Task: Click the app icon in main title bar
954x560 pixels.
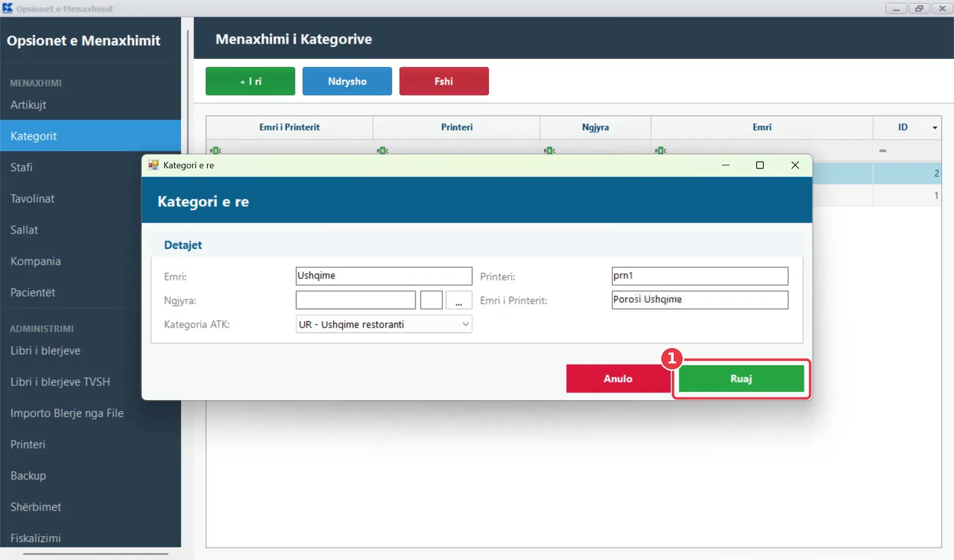Action: pos(7,8)
